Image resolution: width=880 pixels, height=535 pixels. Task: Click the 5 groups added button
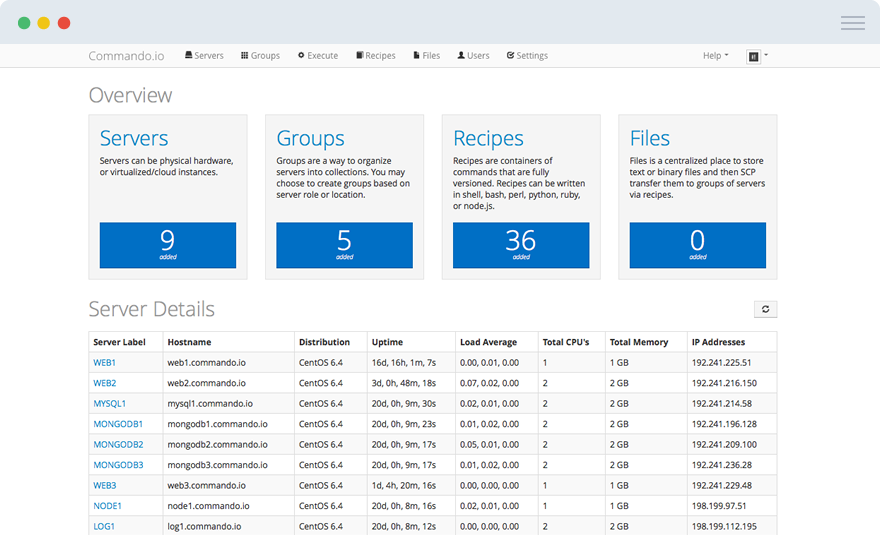344,245
